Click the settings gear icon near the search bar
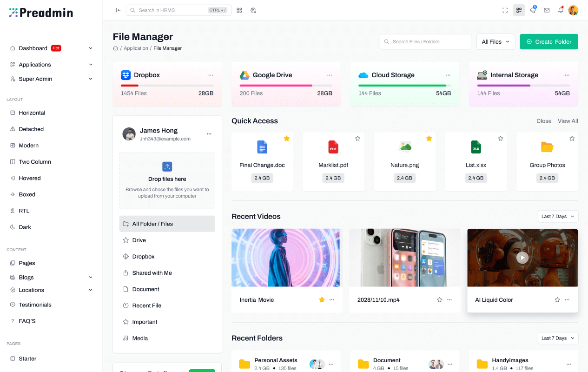 tap(253, 10)
